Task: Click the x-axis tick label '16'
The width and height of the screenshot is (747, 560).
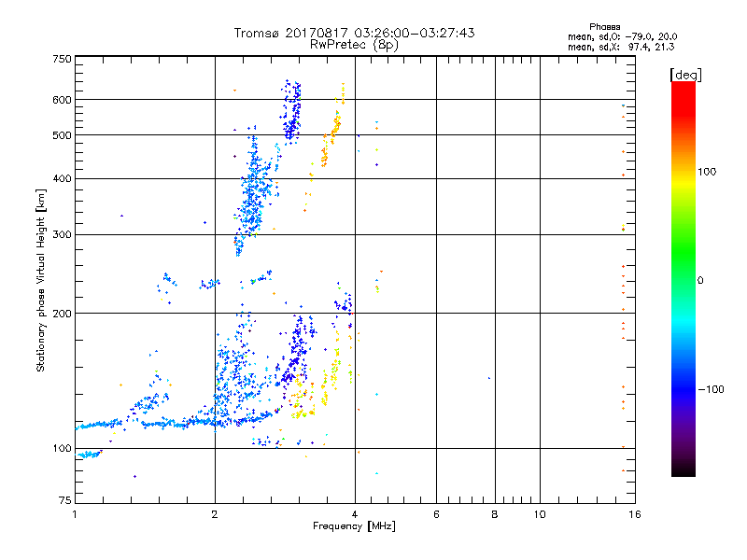Action: (635, 514)
